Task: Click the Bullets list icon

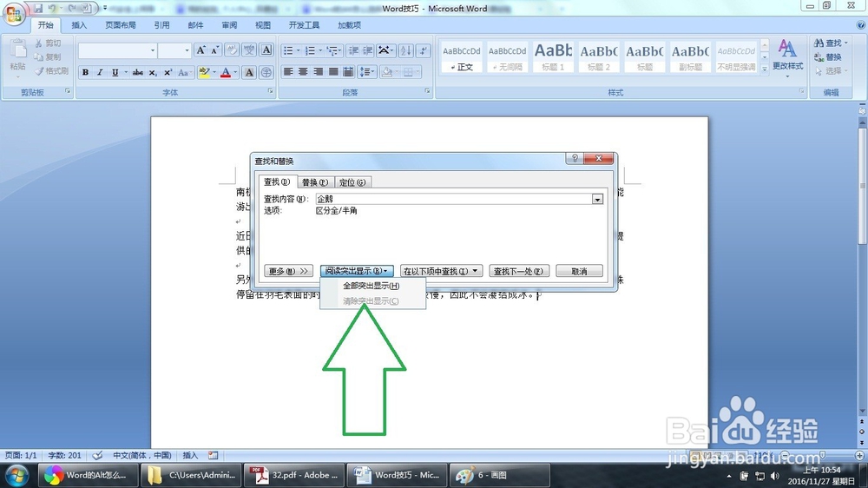Action: (x=288, y=50)
